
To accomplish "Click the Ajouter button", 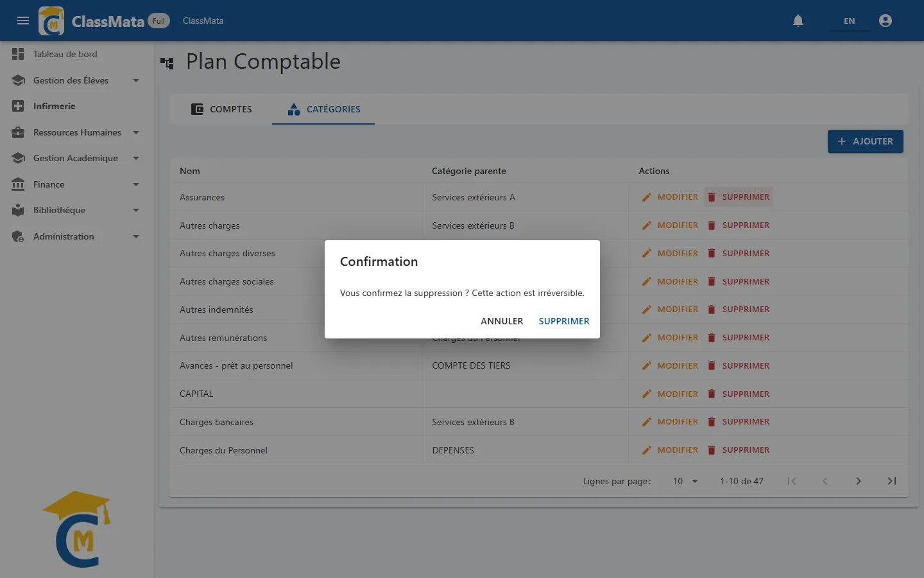I will click(866, 141).
